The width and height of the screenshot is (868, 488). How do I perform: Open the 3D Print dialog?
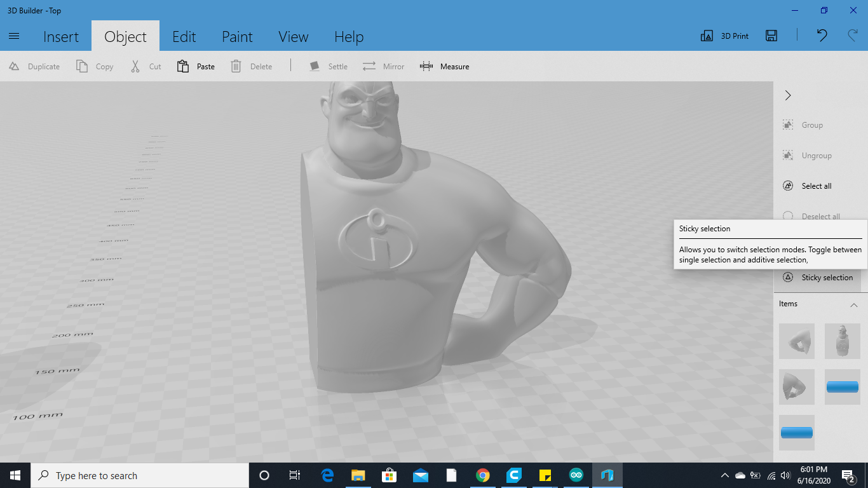click(x=724, y=36)
